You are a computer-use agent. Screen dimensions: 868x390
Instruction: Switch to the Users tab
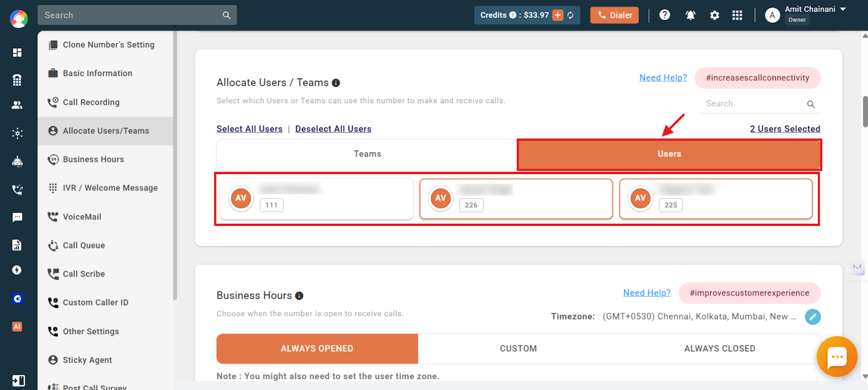coord(669,154)
